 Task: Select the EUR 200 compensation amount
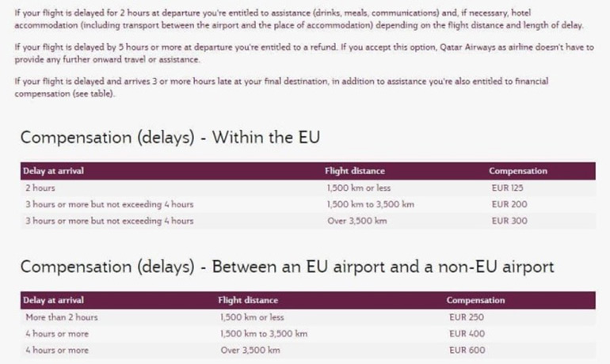(x=509, y=204)
